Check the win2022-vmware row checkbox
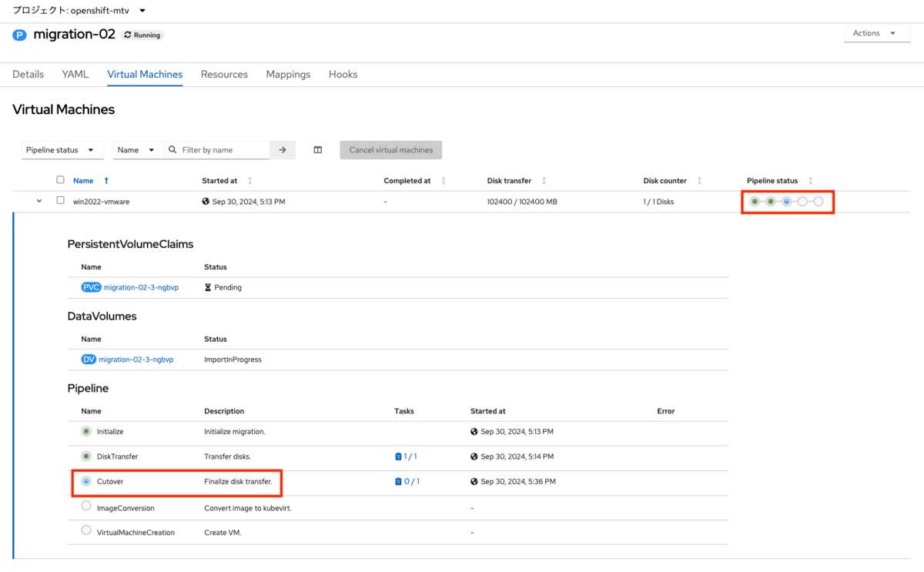Image resolution: width=924 pixels, height=572 pixels. [x=60, y=201]
